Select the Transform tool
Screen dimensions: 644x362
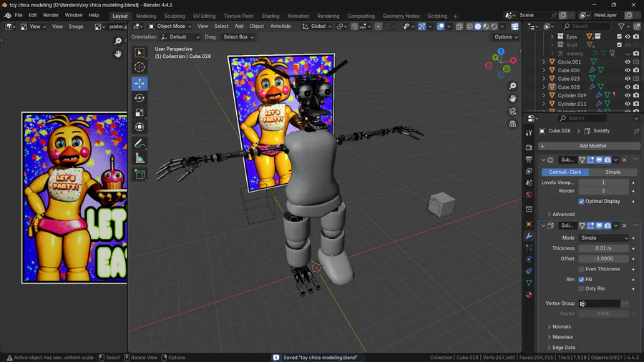(x=140, y=127)
